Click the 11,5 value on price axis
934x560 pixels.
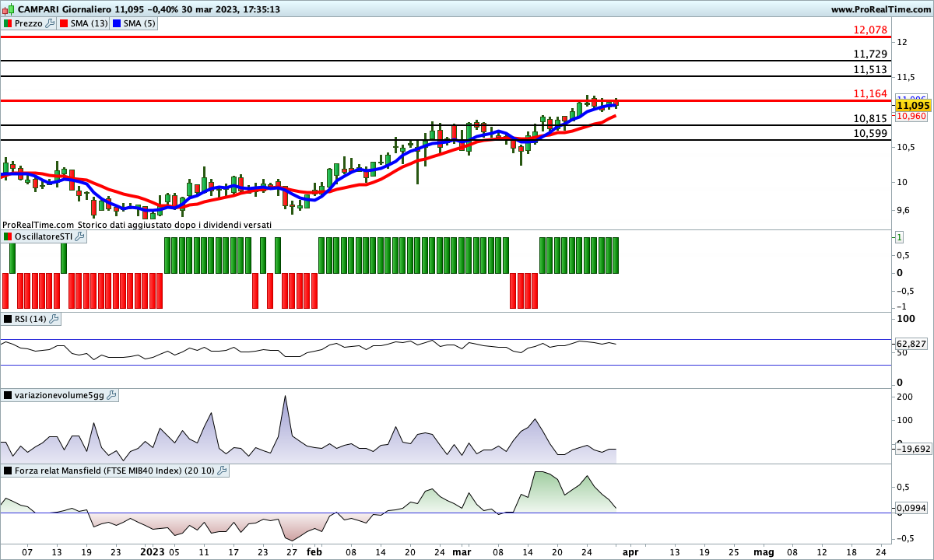(904, 77)
